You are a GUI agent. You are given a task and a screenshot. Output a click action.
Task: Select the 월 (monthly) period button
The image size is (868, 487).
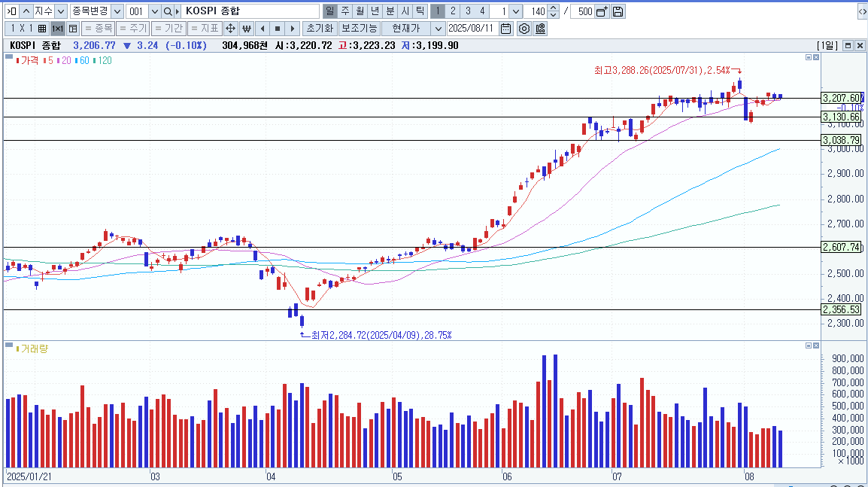coord(360,11)
